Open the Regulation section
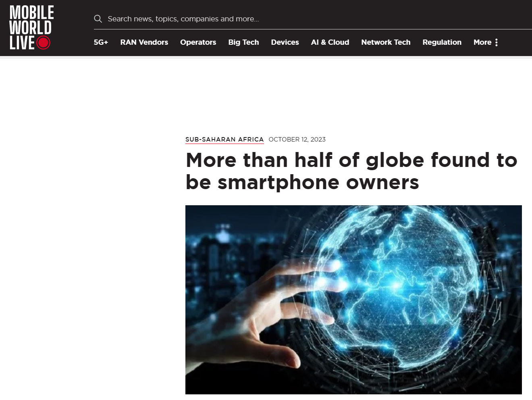 [x=442, y=42]
